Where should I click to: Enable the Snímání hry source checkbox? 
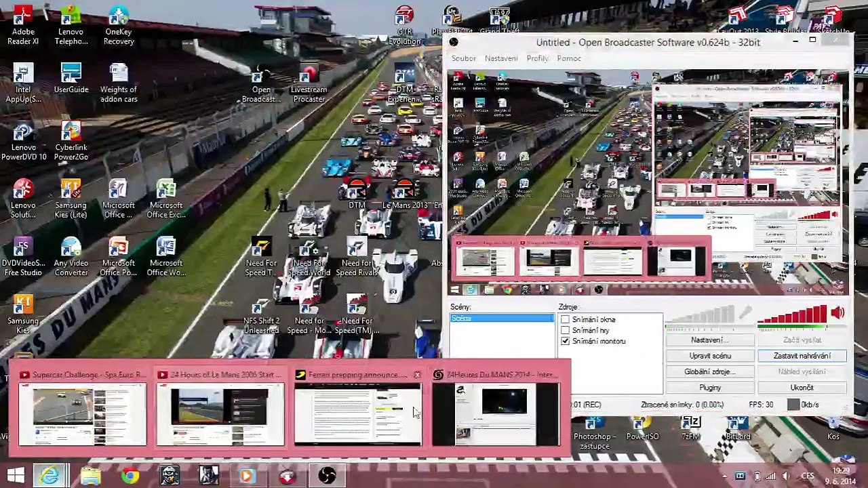[565, 330]
